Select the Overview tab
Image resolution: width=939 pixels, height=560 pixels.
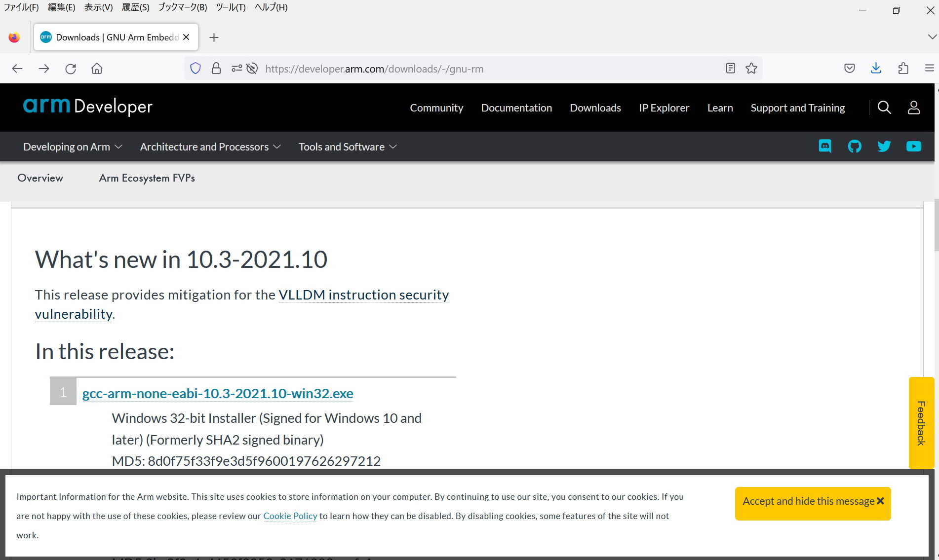(x=40, y=178)
